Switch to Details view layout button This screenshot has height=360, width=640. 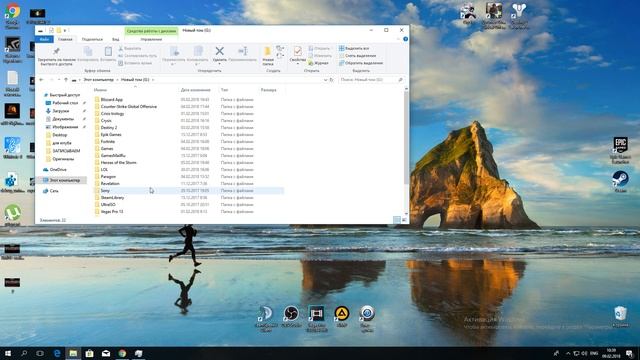(x=397, y=220)
